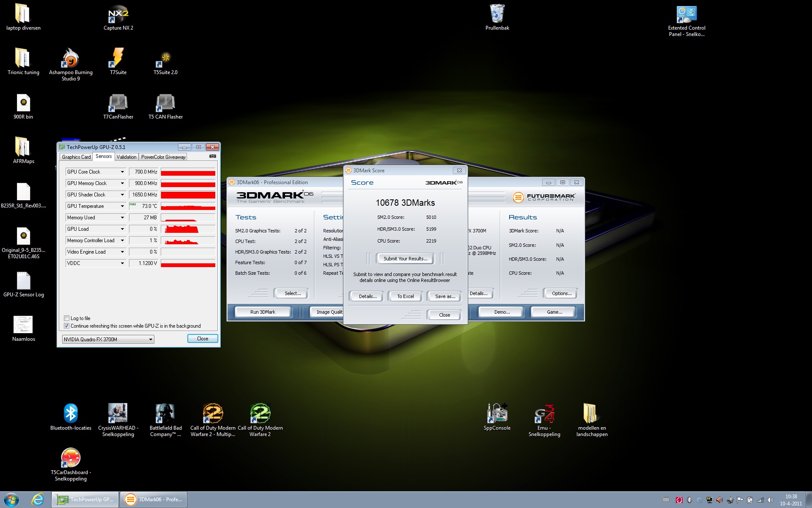
Task: Expand the Memory Used dropdown
Action: (122, 218)
